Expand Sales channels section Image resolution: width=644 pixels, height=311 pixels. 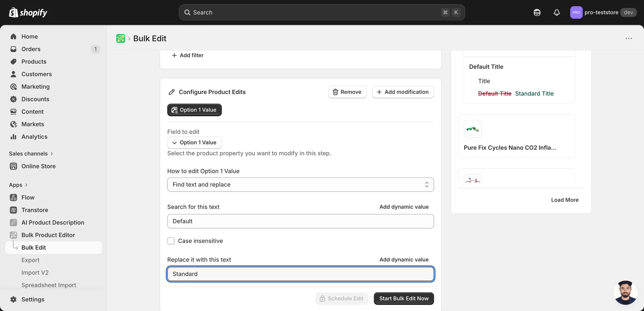[31, 154]
